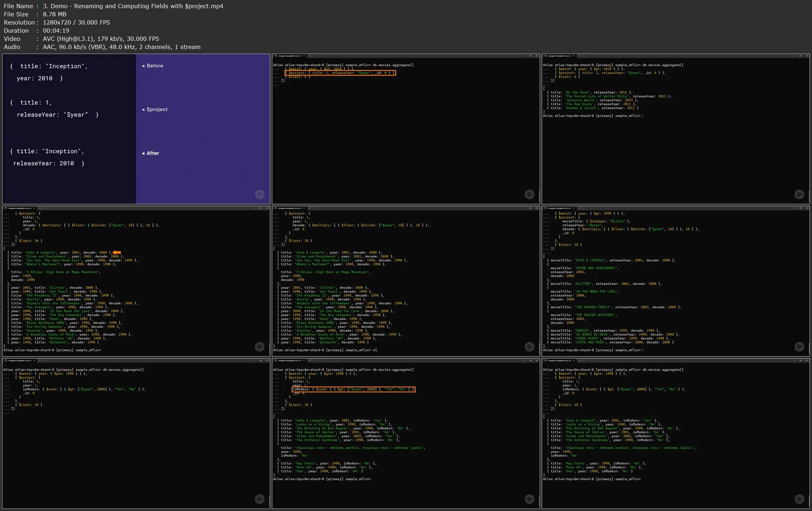Viewport: 812px width, 511px height.
Task: Select mongosh tab in highlighted $project terminal
Action: 290,56
